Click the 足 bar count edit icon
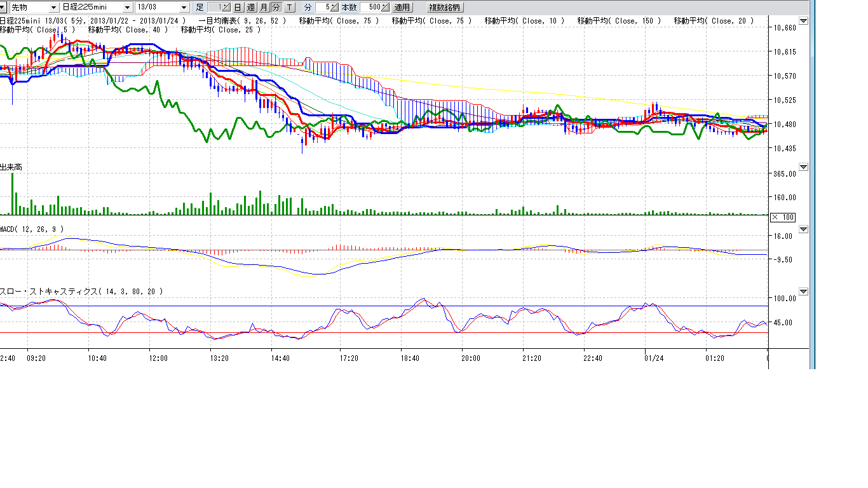 (227, 8)
